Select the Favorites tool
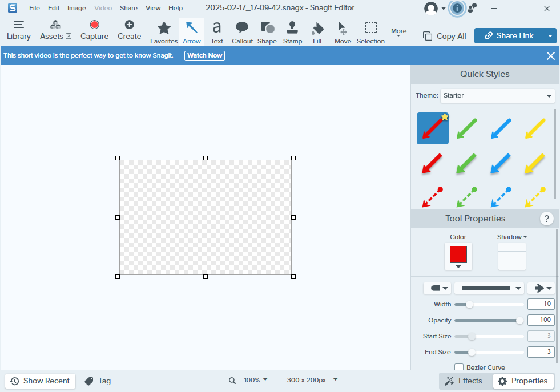The image size is (560, 392). click(x=164, y=33)
